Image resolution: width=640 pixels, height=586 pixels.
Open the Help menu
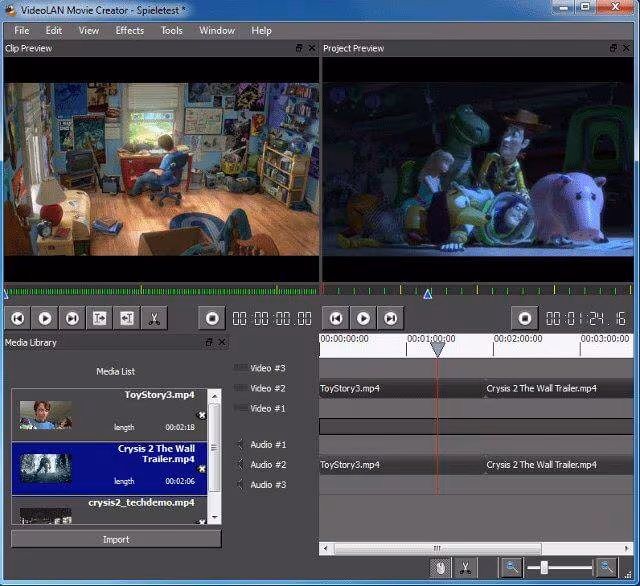(x=261, y=31)
